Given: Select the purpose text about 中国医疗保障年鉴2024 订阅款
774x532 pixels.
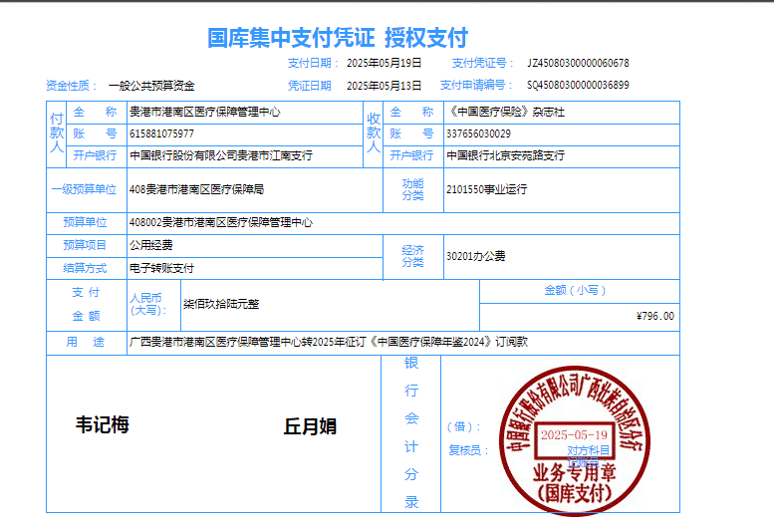Looking at the screenshot, I should point(329,342).
